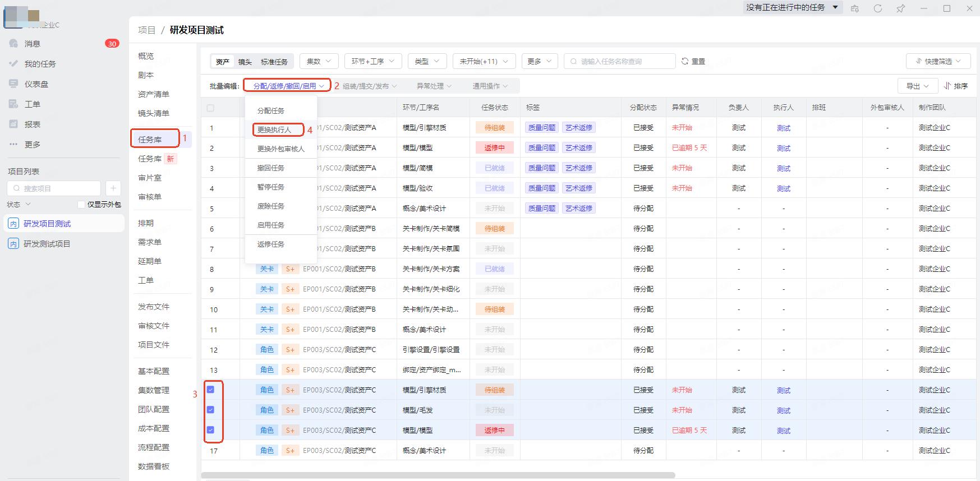The image size is (980, 481).
Task: Expand the 导出 export dropdown
Action: click(x=917, y=86)
